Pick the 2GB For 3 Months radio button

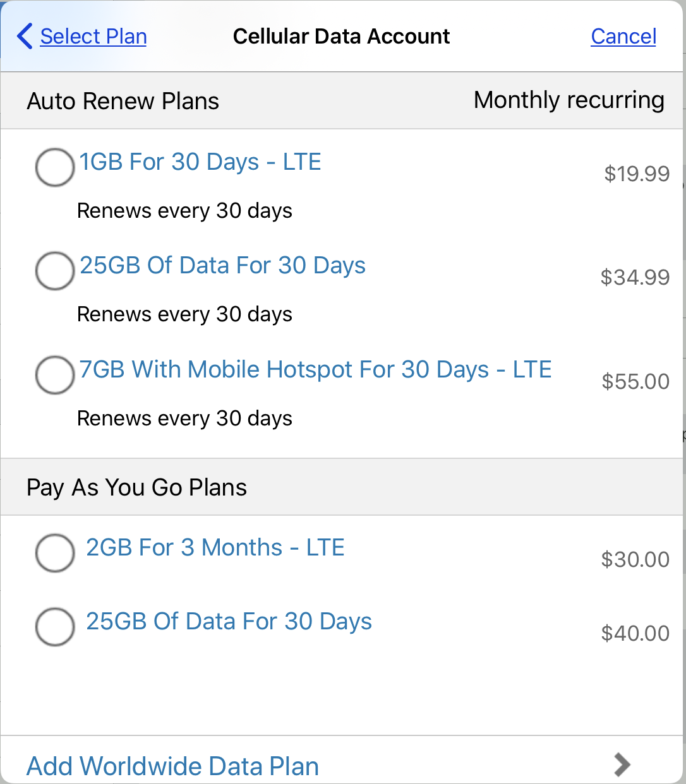pos(55,553)
